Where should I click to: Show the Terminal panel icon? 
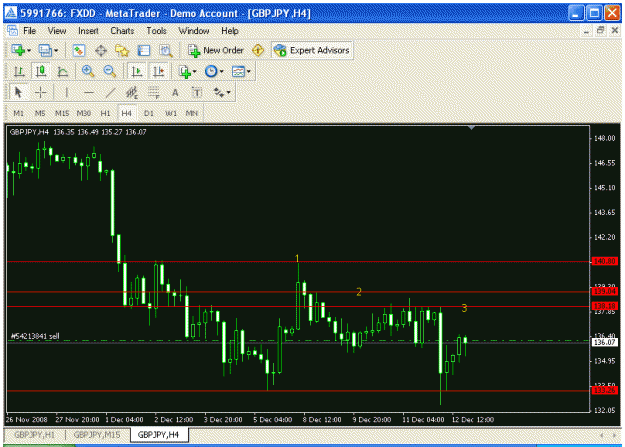click(x=143, y=50)
